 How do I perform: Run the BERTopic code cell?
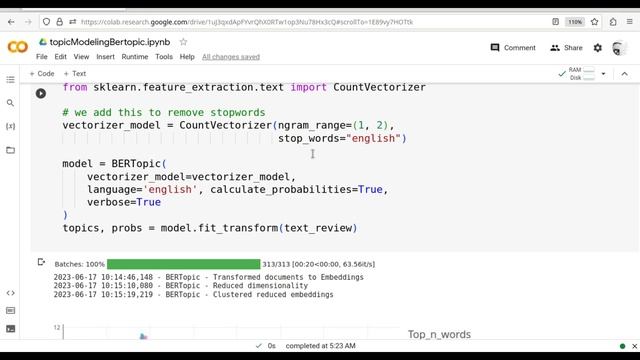click(41, 93)
